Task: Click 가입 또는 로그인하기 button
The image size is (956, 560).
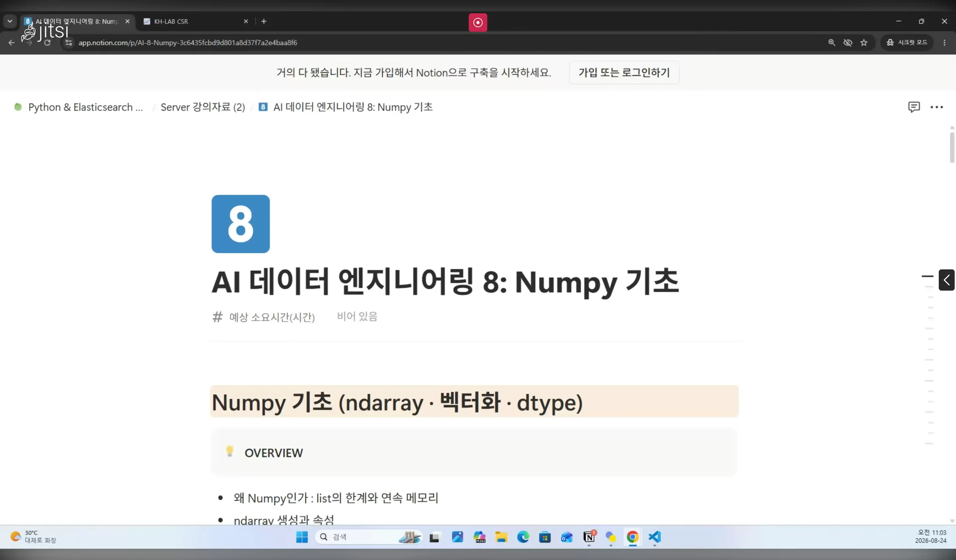Action: click(624, 72)
